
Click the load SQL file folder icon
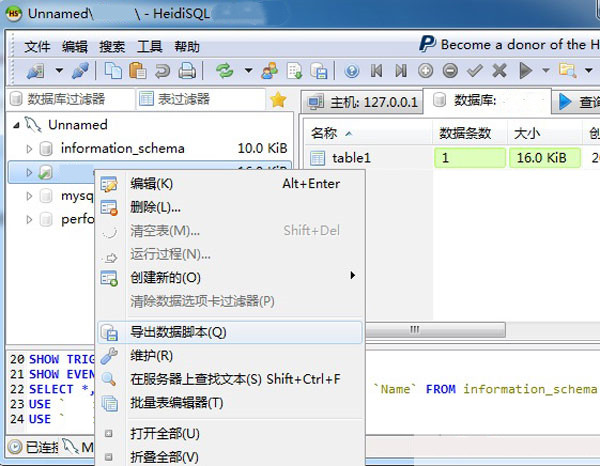point(567,71)
